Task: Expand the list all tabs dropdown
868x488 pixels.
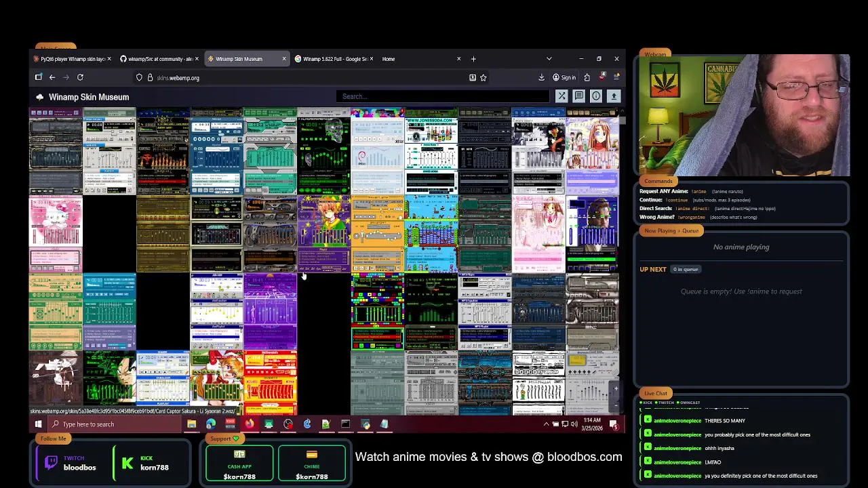Action: (549, 59)
